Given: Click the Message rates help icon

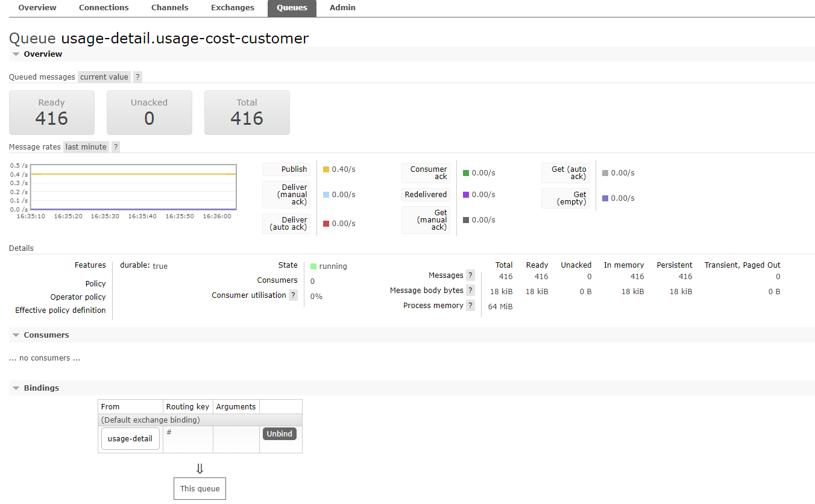Looking at the screenshot, I should (x=115, y=146).
